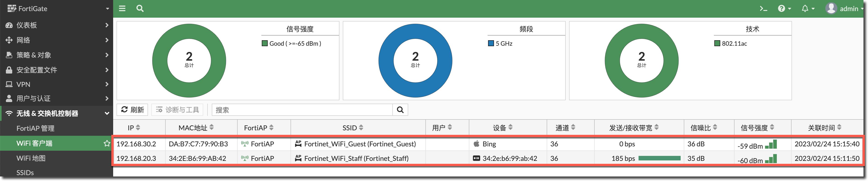Click the signal bars icon for -59 dBm
The image size is (868, 181).
[771, 144]
